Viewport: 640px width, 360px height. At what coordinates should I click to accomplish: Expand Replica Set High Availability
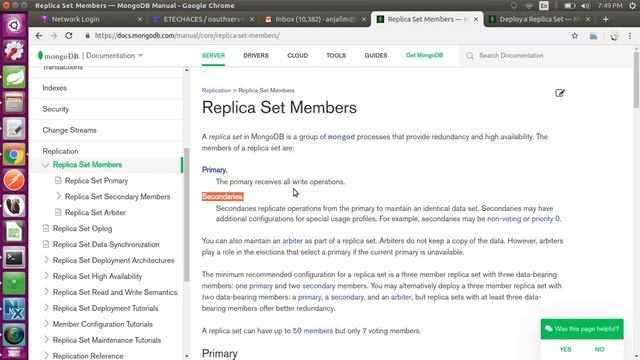pos(46,276)
